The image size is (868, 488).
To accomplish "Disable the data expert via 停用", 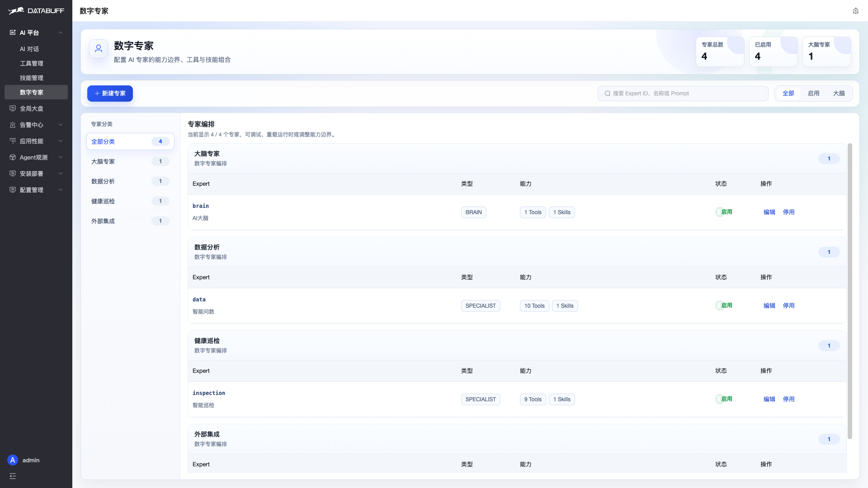I will (x=789, y=305).
